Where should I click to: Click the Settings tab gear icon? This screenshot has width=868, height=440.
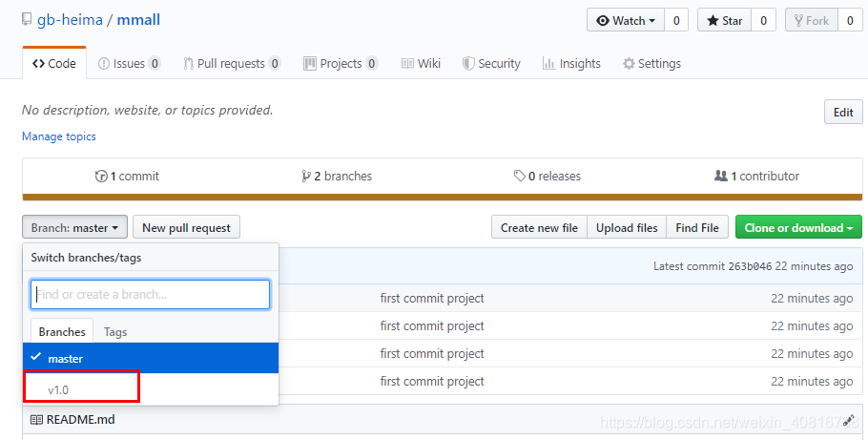629,64
